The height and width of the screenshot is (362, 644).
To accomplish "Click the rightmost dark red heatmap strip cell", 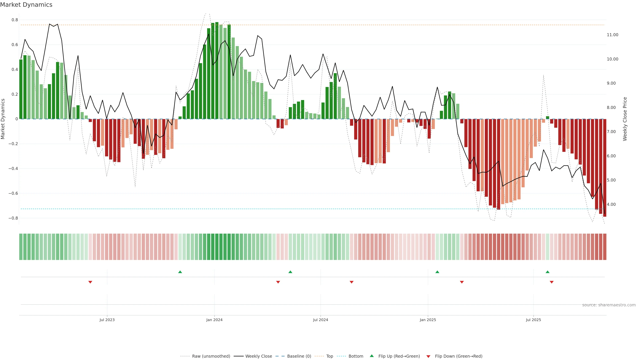I will (604, 247).
